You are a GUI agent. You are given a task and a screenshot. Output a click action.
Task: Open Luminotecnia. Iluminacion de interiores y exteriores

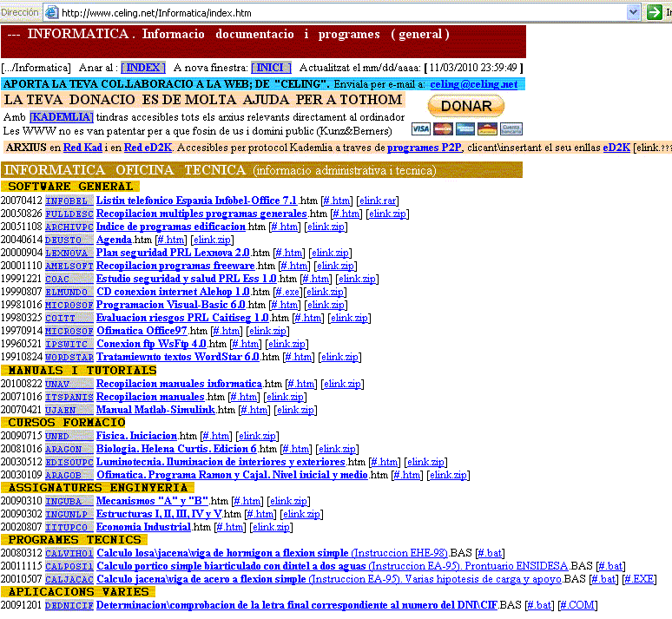pos(221,462)
